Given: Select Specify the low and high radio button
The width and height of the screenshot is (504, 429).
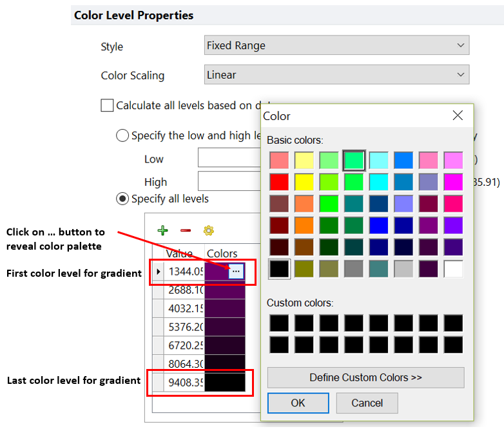Looking at the screenshot, I should pos(122,135).
